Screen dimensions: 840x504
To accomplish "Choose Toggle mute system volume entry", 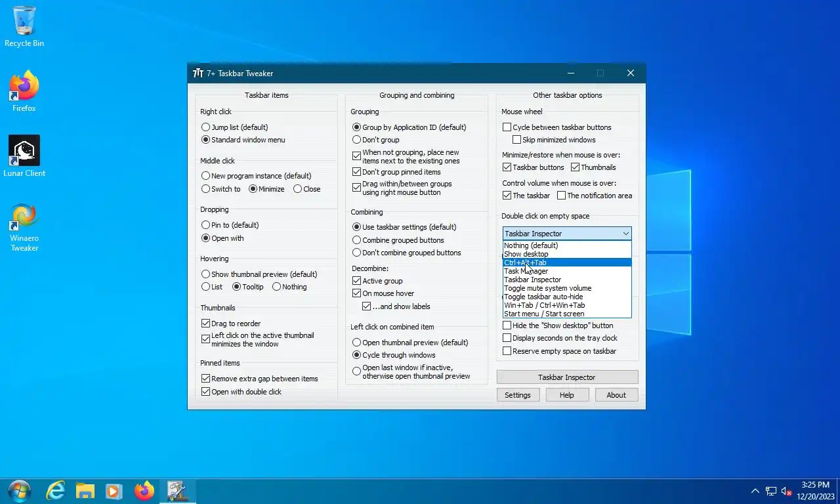I will 567,288.
